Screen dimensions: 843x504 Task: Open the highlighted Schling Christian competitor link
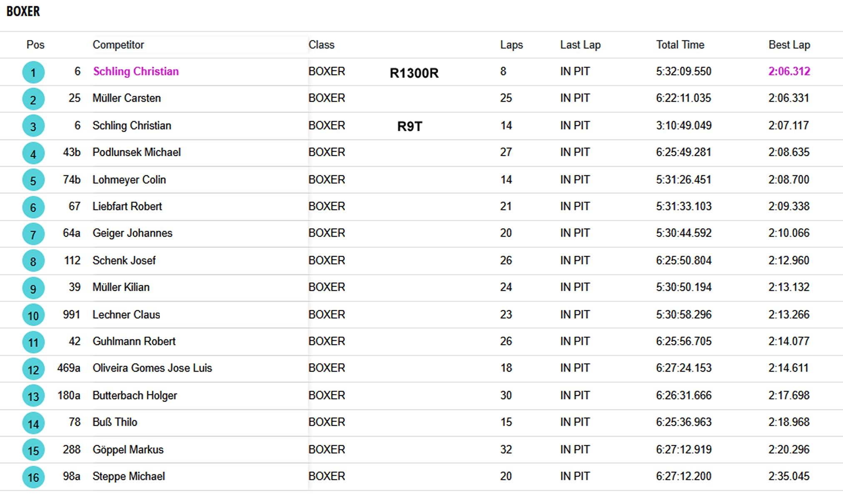pos(136,71)
